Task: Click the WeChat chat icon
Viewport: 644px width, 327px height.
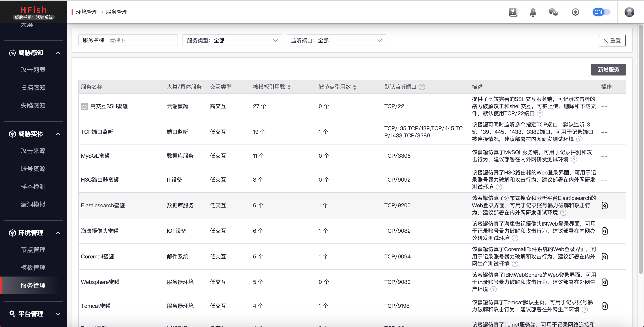Action: click(x=553, y=12)
